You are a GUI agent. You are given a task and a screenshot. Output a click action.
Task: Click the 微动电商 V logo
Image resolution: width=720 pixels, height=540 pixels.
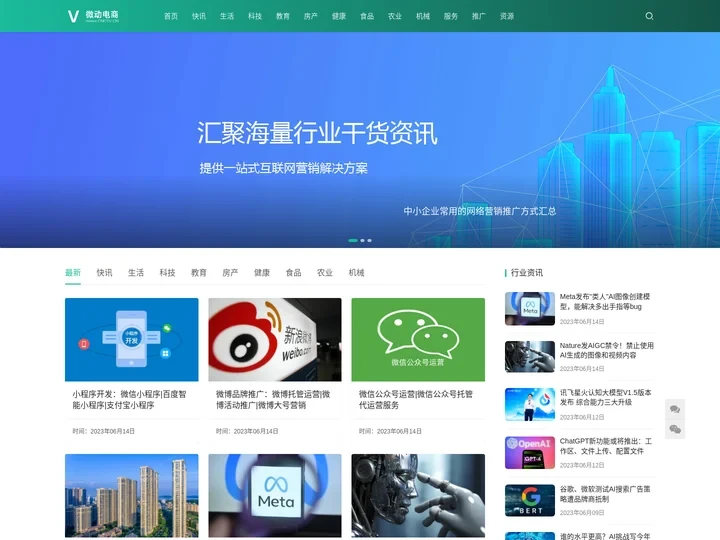click(93, 16)
